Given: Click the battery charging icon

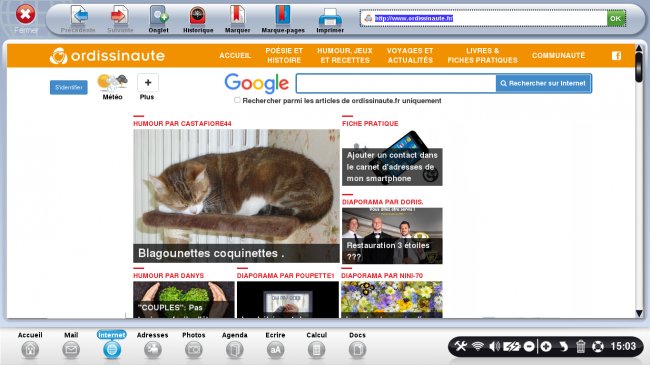Looking at the screenshot, I should (512, 346).
